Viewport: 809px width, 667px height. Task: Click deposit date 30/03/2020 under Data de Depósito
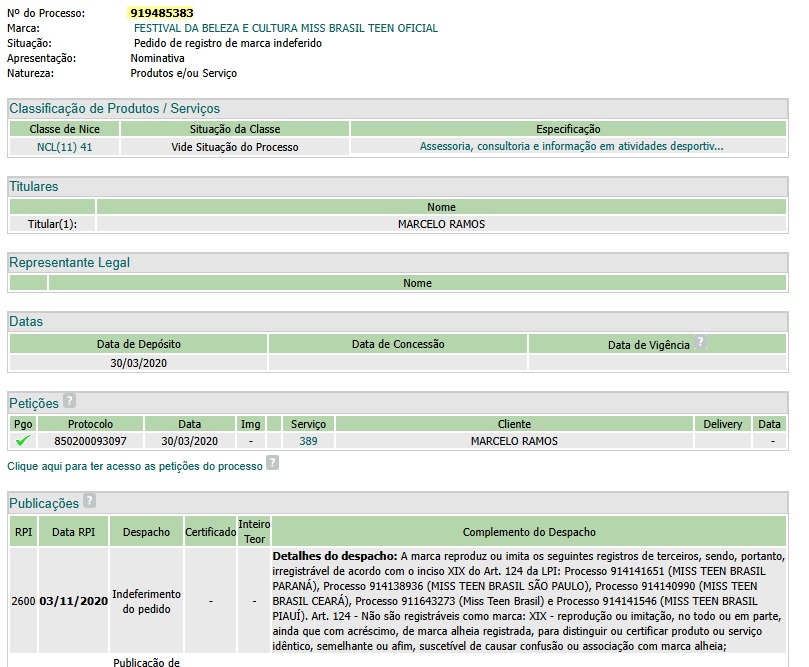click(x=139, y=363)
